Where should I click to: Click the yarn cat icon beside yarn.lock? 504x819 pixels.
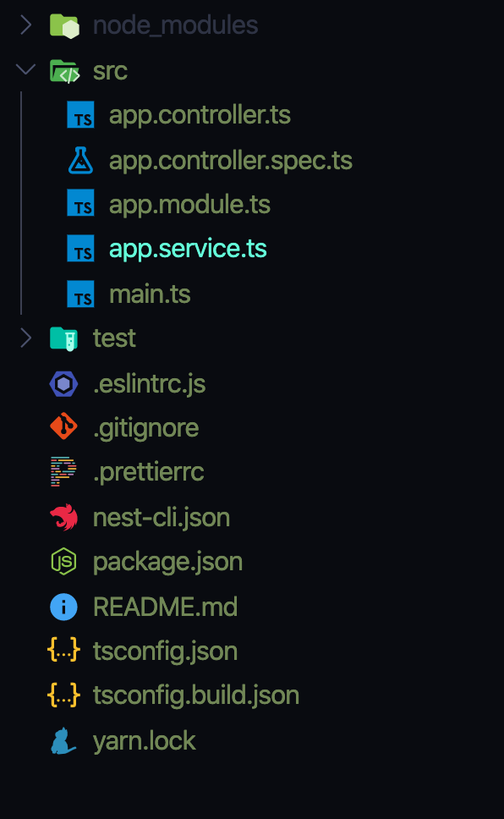tap(63, 739)
